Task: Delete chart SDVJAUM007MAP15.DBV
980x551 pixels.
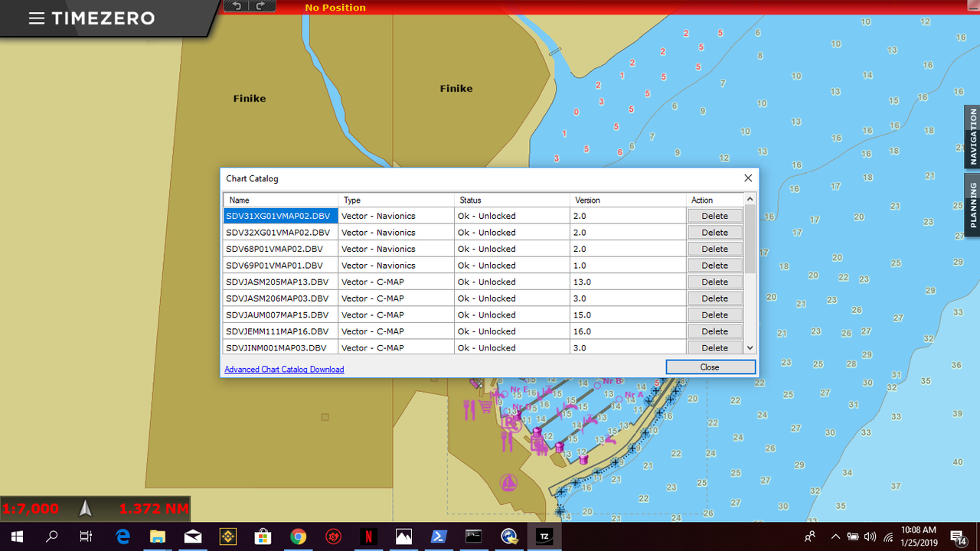Action: (715, 315)
